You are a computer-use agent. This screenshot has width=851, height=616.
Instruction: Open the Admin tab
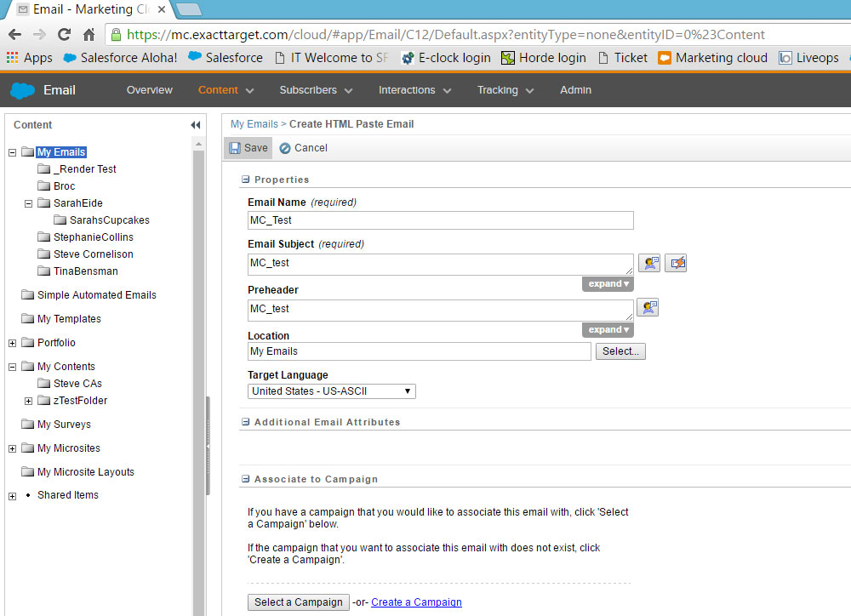click(x=575, y=90)
